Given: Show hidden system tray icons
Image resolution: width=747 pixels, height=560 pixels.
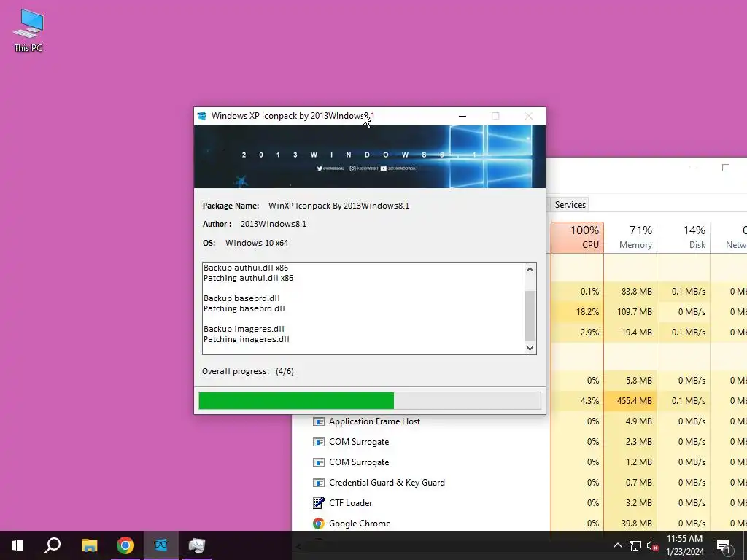Looking at the screenshot, I should pos(617,545).
